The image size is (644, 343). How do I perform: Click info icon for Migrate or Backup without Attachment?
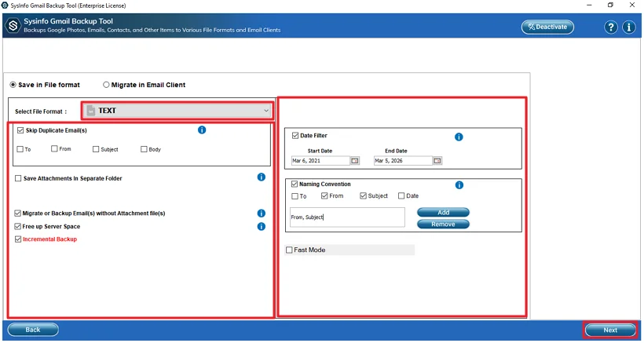(262, 213)
